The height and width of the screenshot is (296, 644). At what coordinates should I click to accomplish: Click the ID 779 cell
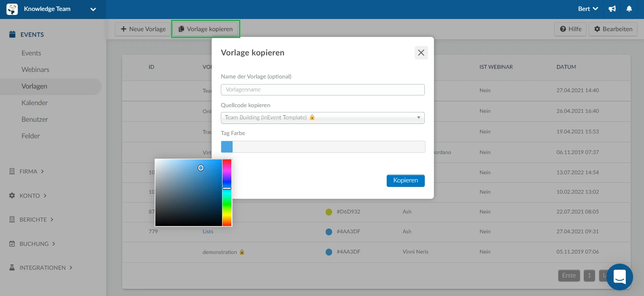click(153, 232)
